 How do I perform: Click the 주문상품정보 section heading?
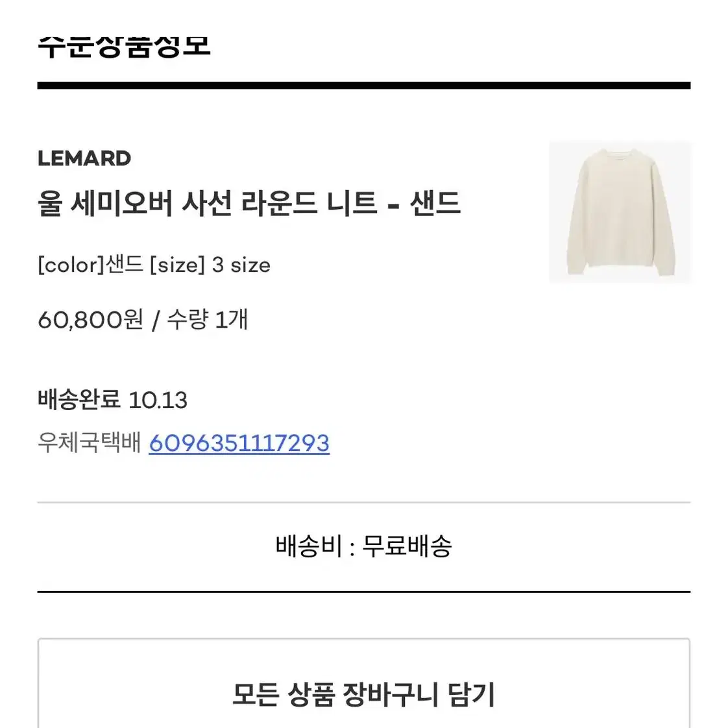124,47
